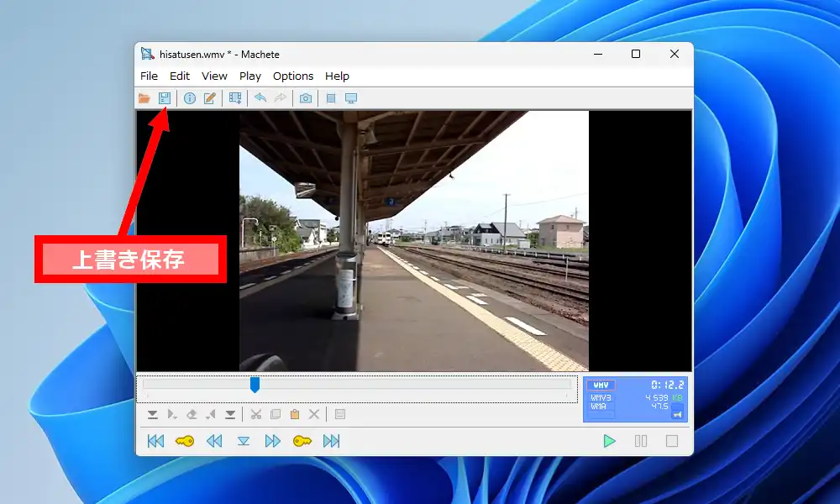Go to the start of the video
The width and height of the screenshot is (840, 504).
(155, 441)
